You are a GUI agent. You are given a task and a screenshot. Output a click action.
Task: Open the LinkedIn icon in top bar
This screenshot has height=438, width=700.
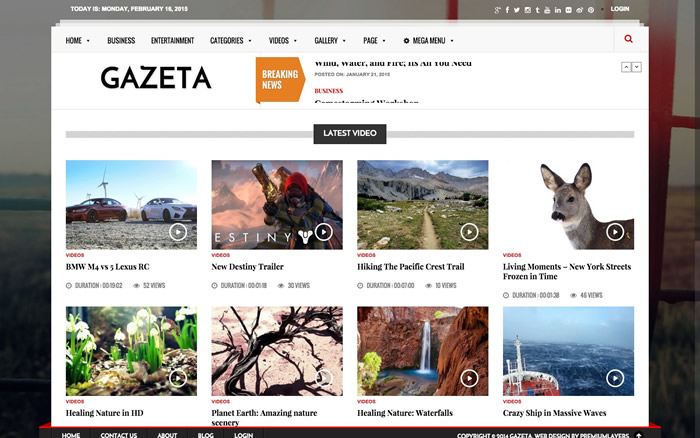click(558, 10)
